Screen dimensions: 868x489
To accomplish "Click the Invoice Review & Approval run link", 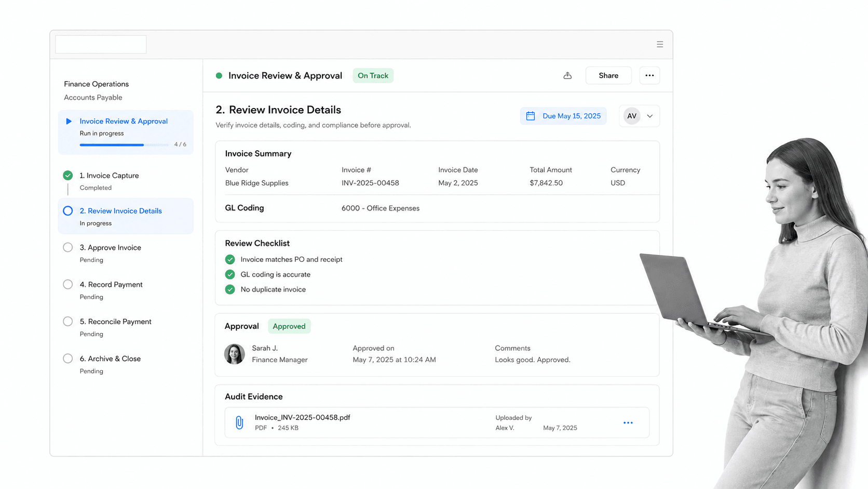I will [x=124, y=121].
